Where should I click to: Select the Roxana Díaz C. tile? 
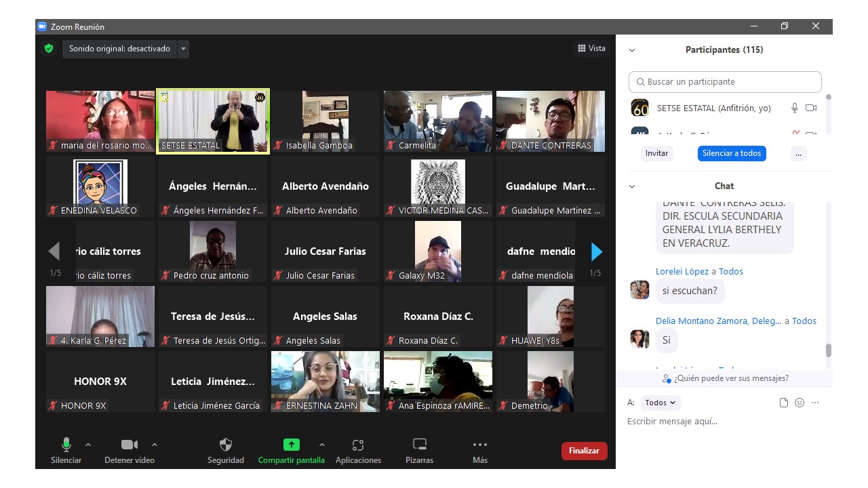click(x=438, y=317)
